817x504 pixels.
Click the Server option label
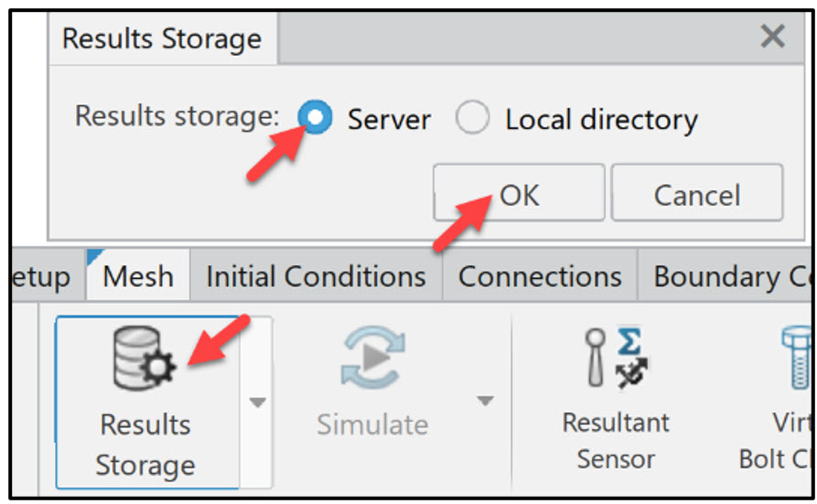coord(389,120)
